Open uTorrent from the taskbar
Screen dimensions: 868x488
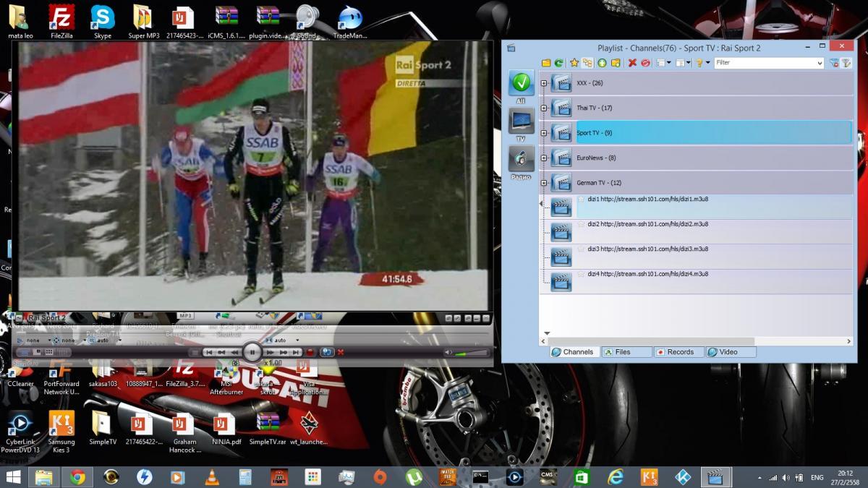tap(414, 477)
